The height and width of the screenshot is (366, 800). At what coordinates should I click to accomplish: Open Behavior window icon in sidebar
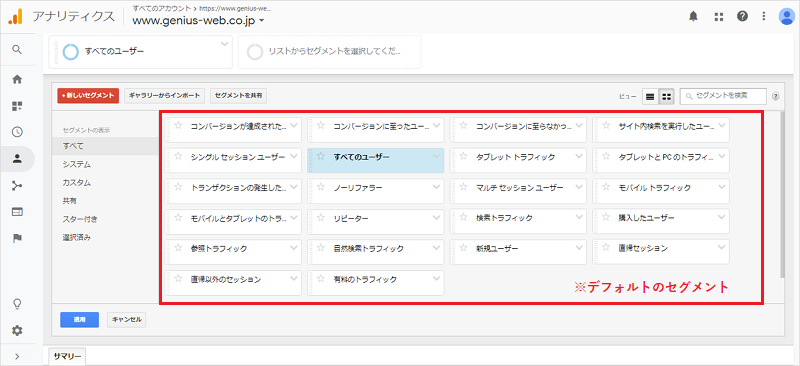pos(17,212)
